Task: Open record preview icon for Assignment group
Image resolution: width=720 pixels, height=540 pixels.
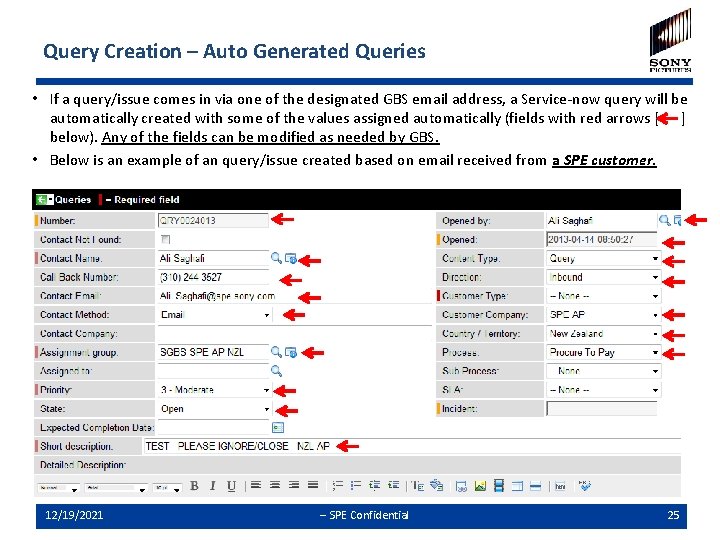Action: click(290, 352)
